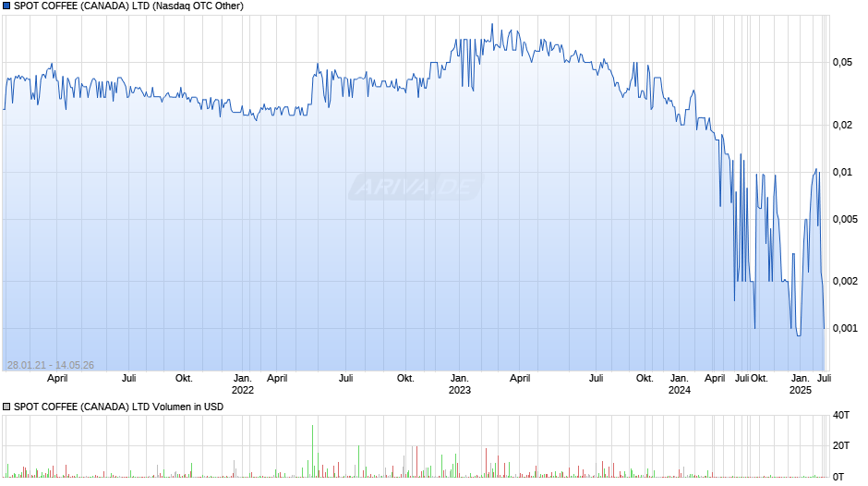Viewport: 868px width, 486px height.
Task: Click the 0T volume axis label
Action: [x=838, y=477]
